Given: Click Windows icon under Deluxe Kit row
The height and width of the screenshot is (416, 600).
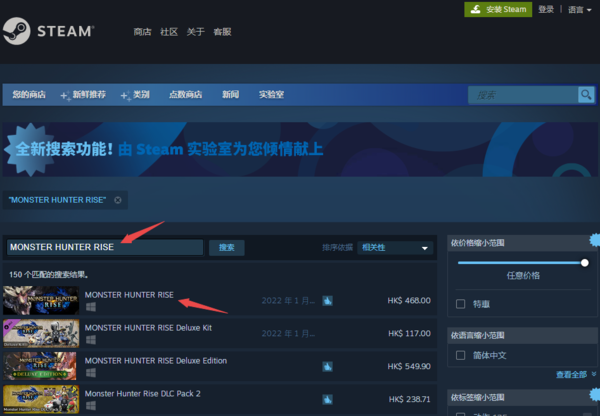Looking at the screenshot, I should 91,340.
